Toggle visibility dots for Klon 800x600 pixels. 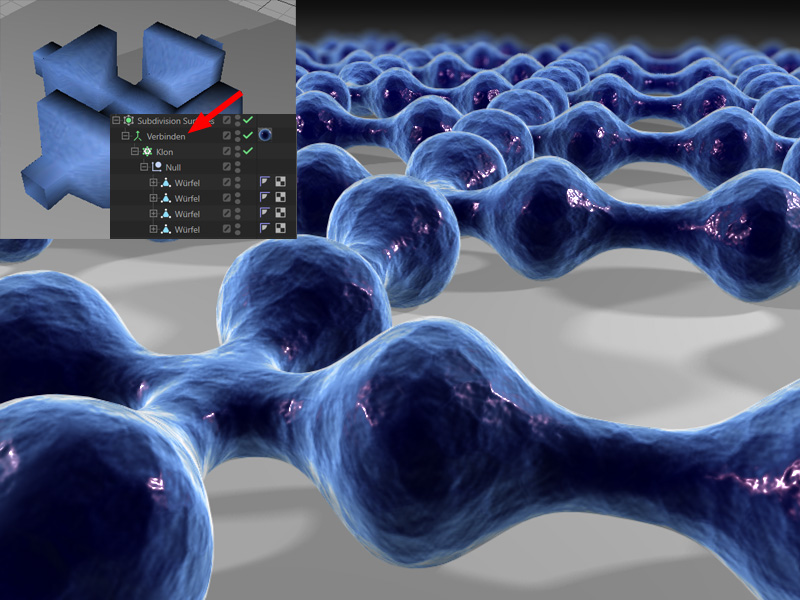coord(238,152)
